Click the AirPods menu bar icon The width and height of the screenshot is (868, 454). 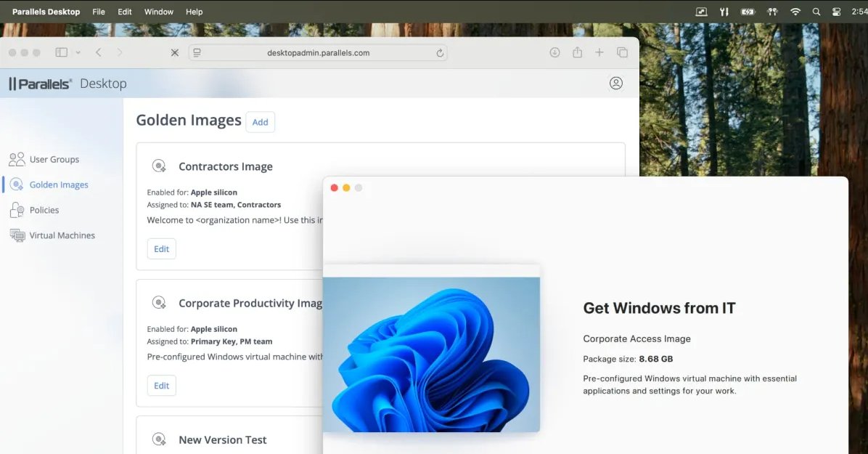(x=772, y=12)
